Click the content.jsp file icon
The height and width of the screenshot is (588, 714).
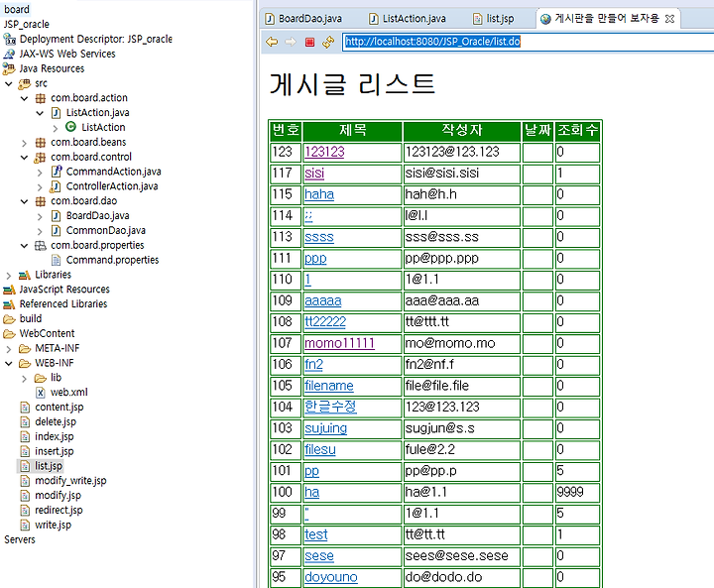tap(25, 408)
